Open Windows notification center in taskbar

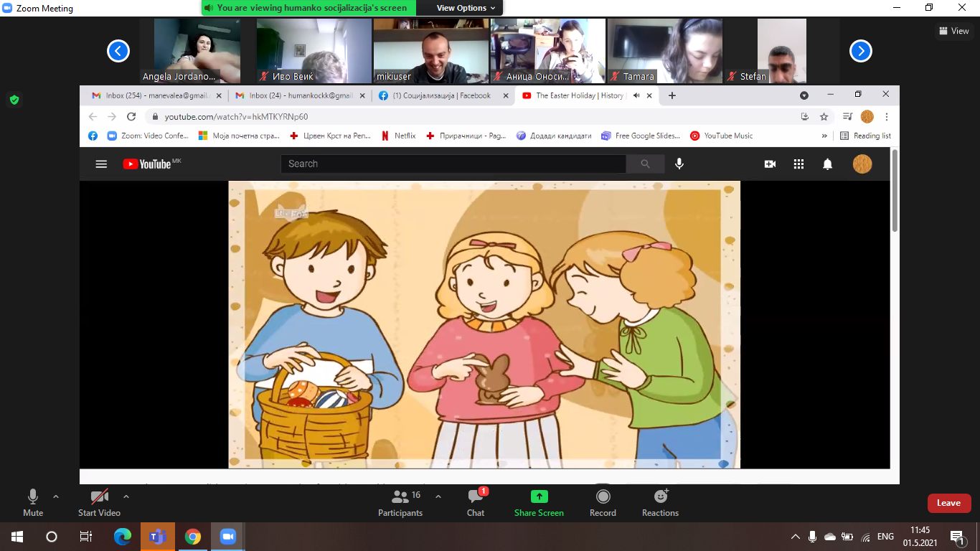[956, 537]
